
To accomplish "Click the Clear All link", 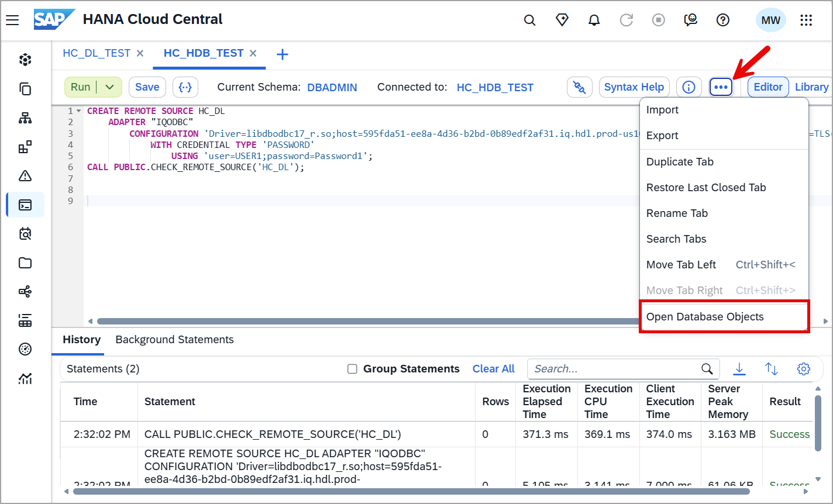I will pyautogui.click(x=494, y=369).
